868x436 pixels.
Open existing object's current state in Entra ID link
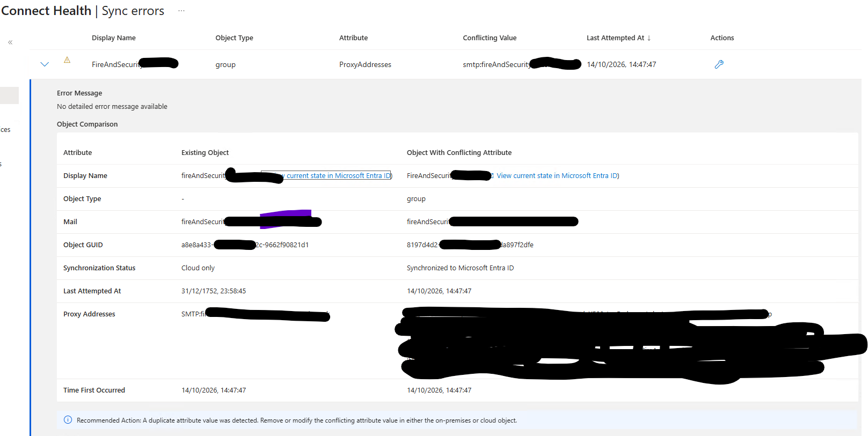pyautogui.click(x=326, y=175)
